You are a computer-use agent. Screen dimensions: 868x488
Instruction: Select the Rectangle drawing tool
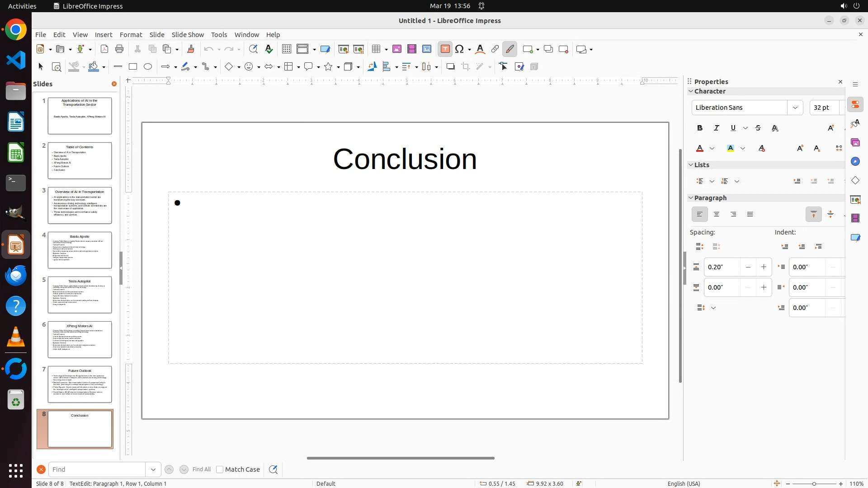point(132,67)
